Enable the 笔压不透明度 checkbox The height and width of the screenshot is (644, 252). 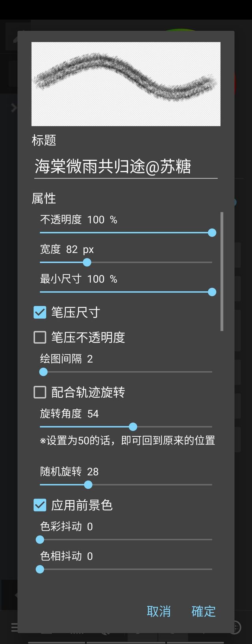[x=40, y=337]
